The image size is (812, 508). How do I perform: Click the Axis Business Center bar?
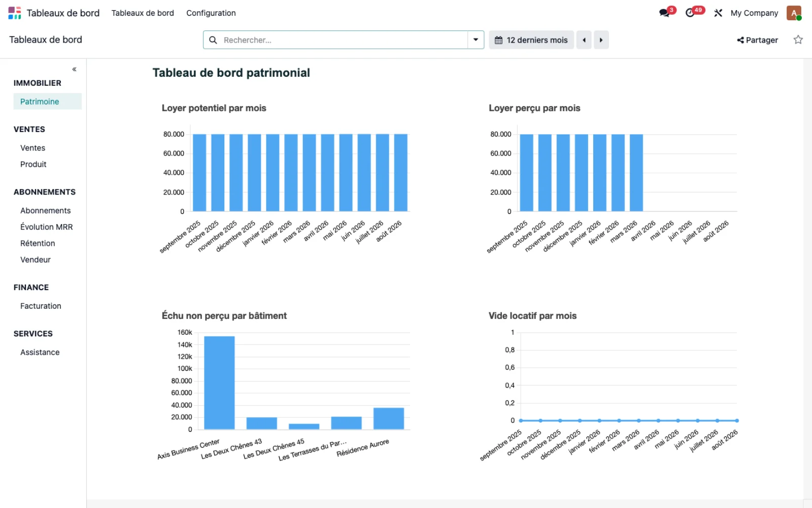tap(219, 383)
